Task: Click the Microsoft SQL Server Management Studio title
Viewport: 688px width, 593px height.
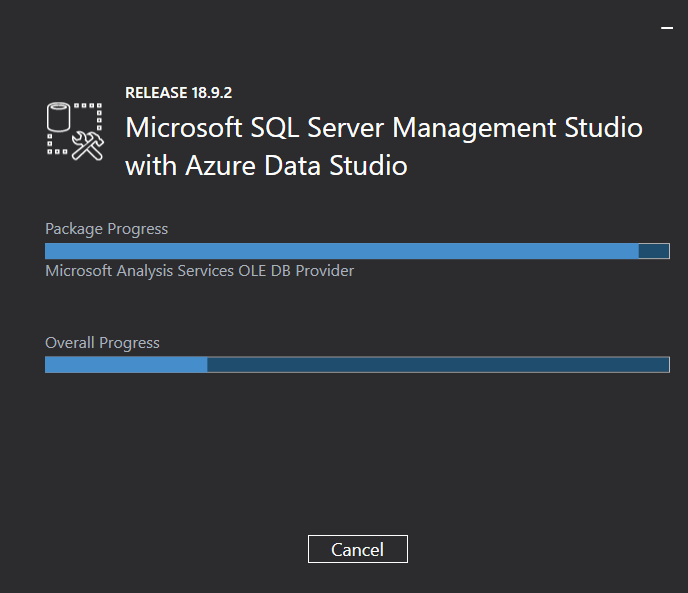Action: 384,128
